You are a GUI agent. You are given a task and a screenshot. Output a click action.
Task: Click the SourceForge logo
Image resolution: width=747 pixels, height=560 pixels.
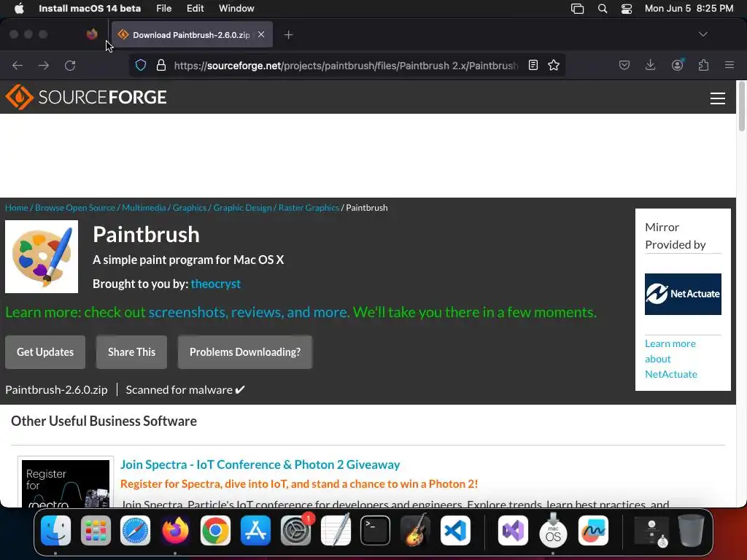click(x=86, y=97)
